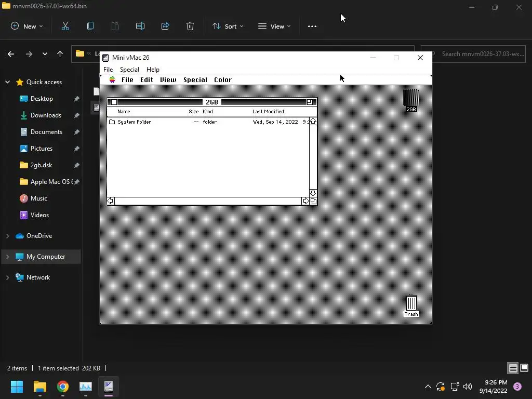Open Videos in the sidebar
Image resolution: width=532 pixels, height=399 pixels.
coord(39,215)
